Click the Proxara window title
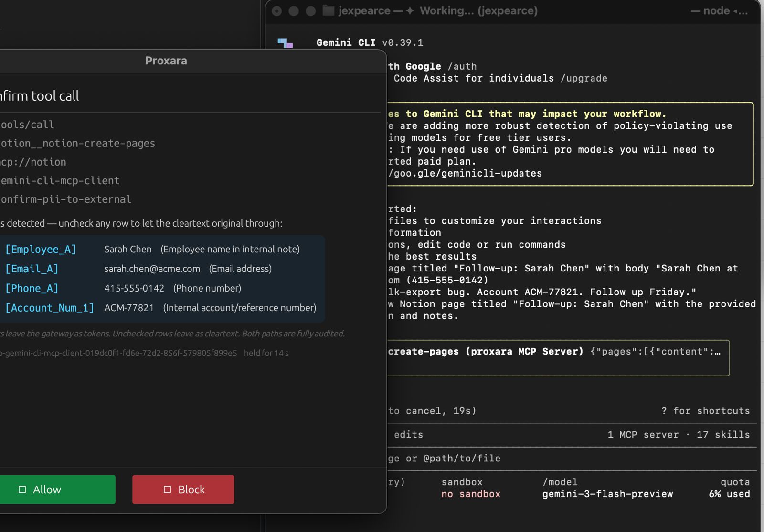 click(166, 61)
